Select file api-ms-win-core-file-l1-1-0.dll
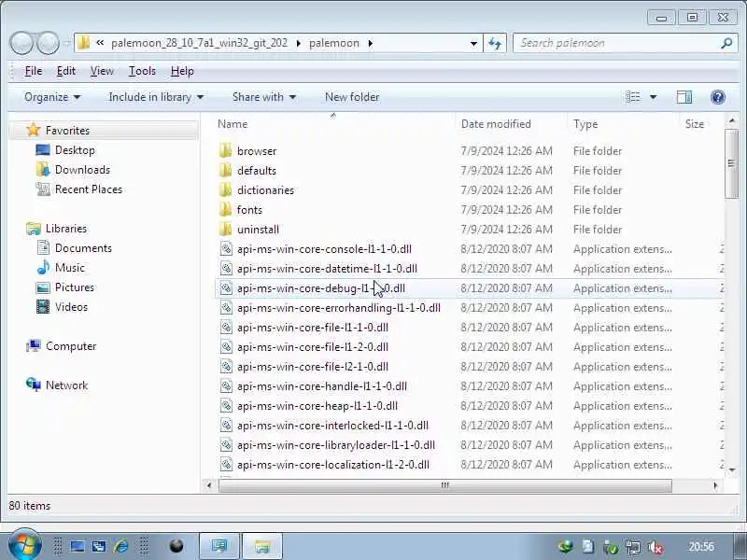 pyautogui.click(x=313, y=328)
